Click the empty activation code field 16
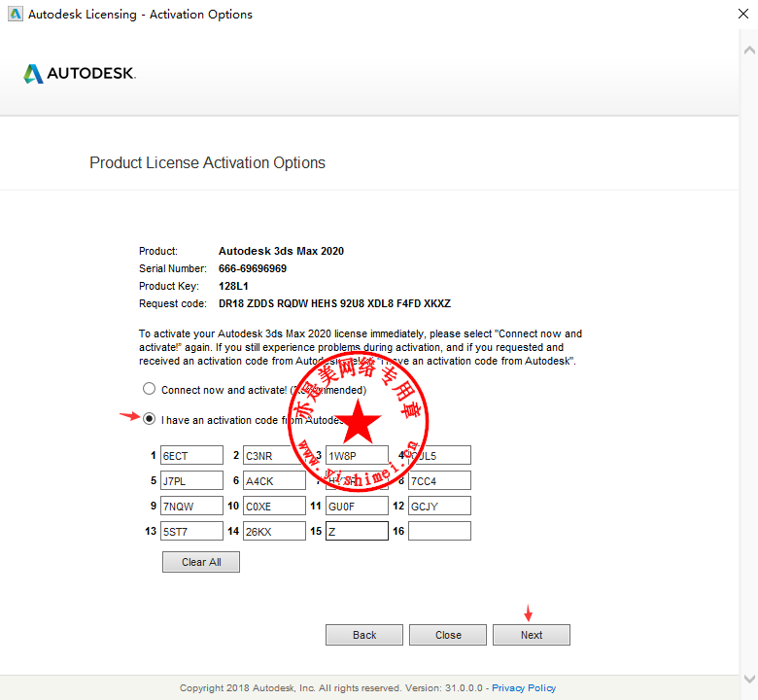Image resolution: width=758 pixels, height=700 pixels. pos(439,531)
